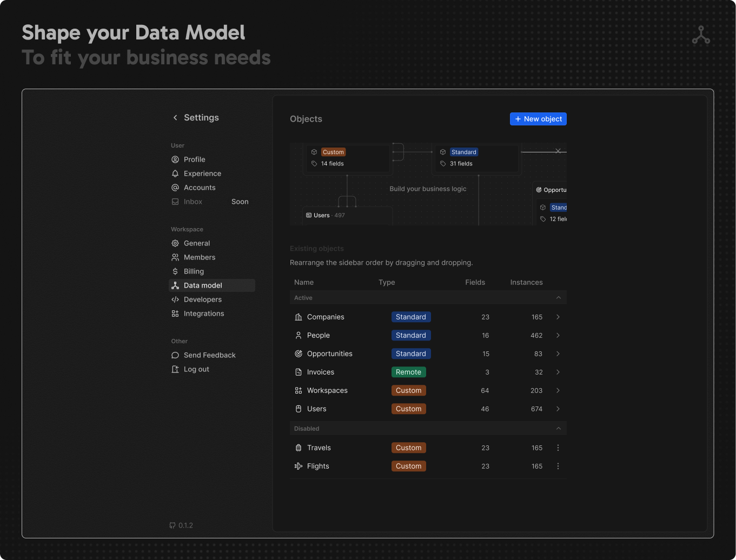
Task: Open the Travels three-dot options menu
Action: click(x=558, y=448)
